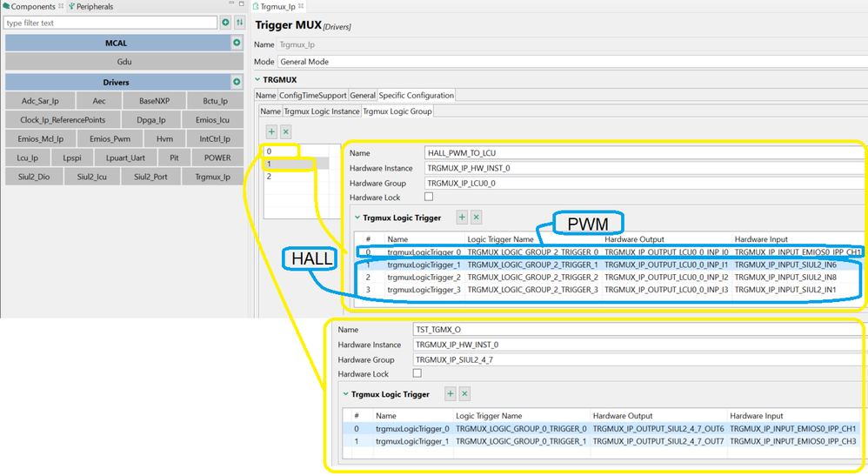Open the Trgmux Logic Instance tab
Viewport: 868px width, 476px height.
pos(322,111)
